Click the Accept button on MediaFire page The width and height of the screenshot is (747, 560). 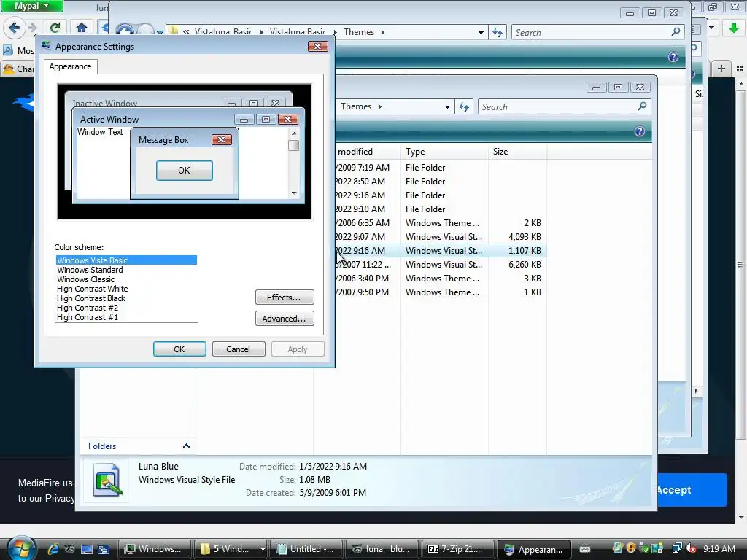click(x=692, y=490)
